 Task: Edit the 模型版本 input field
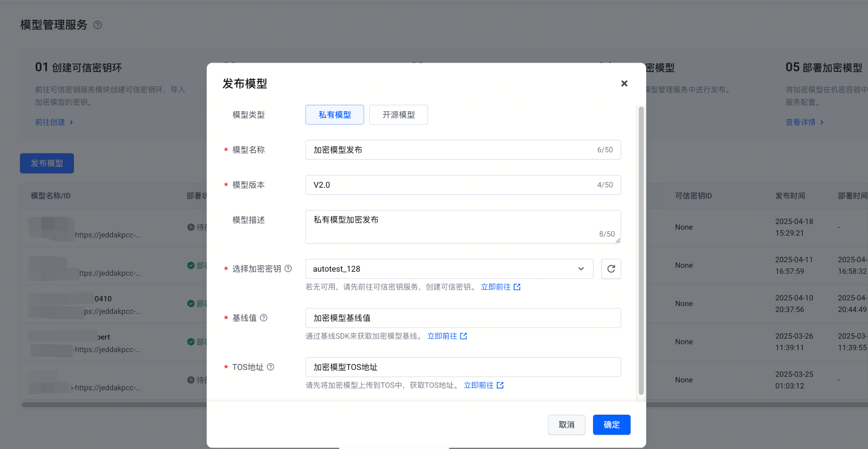point(463,185)
